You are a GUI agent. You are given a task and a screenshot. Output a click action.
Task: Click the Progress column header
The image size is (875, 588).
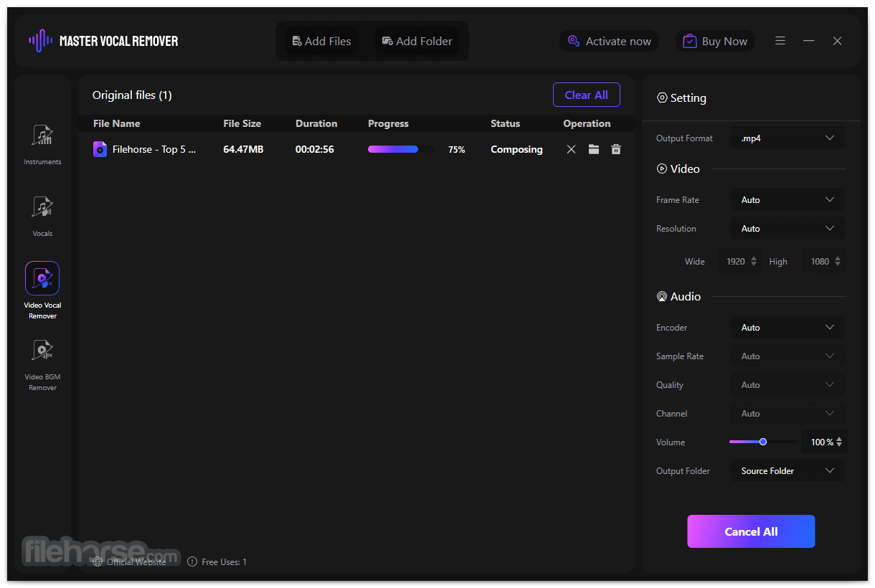pos(388,123)
